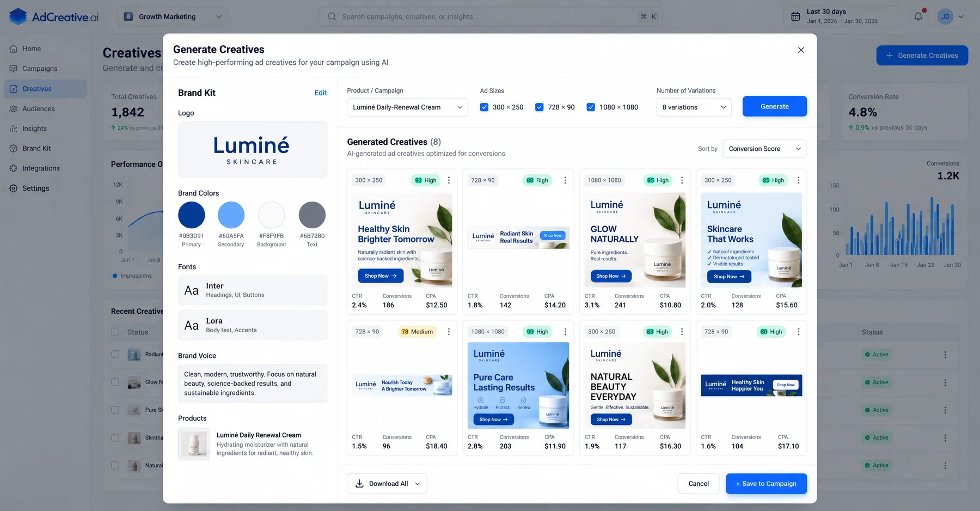Open the Sort by Conversion Score dropdown
The height and width of the screenshot is (511, 980).
click(764, 149)
